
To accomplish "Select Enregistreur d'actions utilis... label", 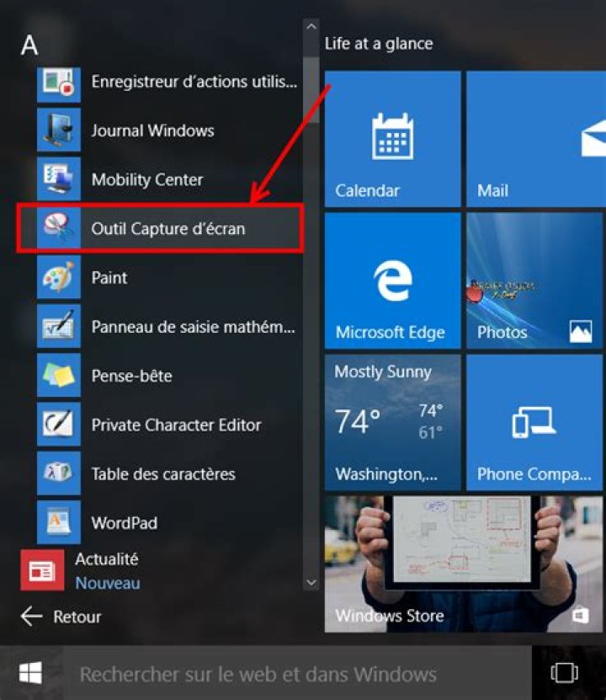I will point(194,82).
